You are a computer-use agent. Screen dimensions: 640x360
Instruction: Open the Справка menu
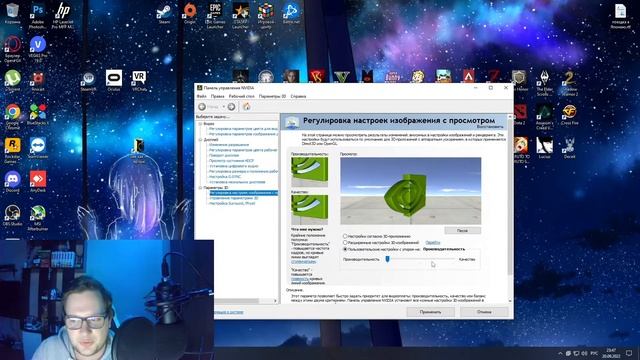click(298, 96)
